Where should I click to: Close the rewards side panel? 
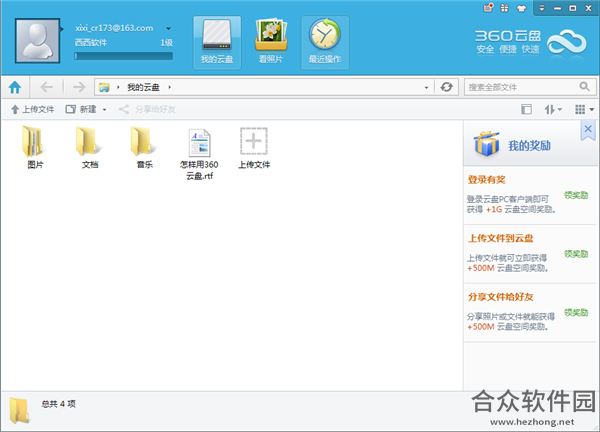pos(588,130)
